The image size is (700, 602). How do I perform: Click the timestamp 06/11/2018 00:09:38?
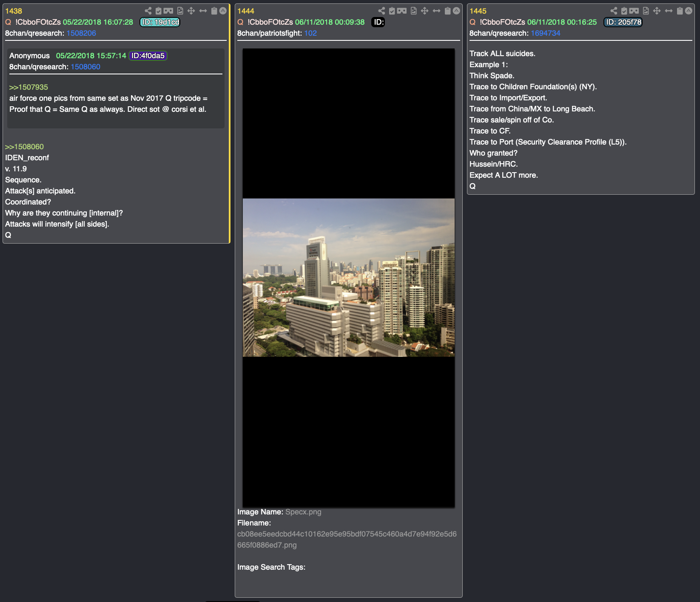(x=330, y=22)
